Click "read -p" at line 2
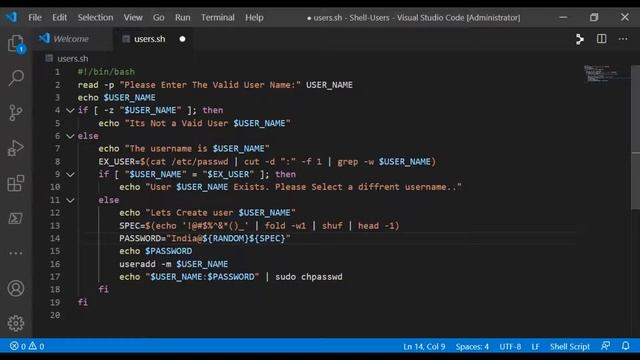640x360 pixels. [96, 85]
